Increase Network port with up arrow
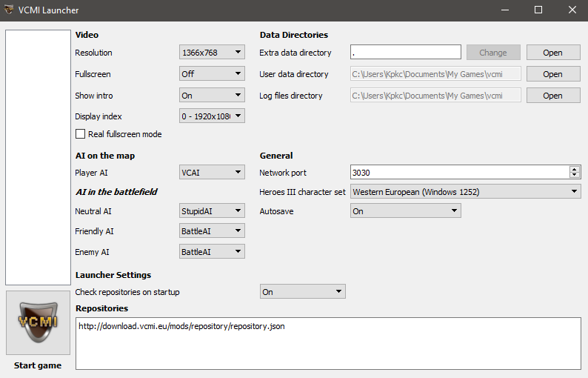The height and width of the screenshot is (378, 588). pos(575,169)
